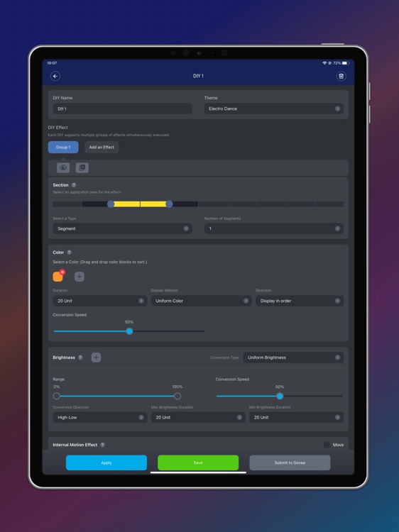Viewport: 399px width, 532px height.
Task: Delete DIY 1 with trash icon
Action: tap(341, 76)
